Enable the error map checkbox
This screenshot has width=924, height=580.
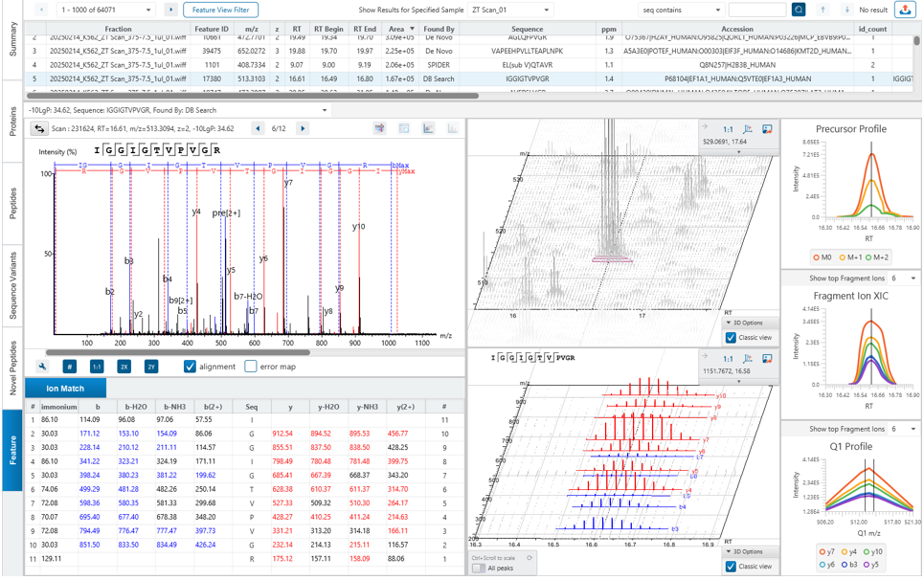251,367
